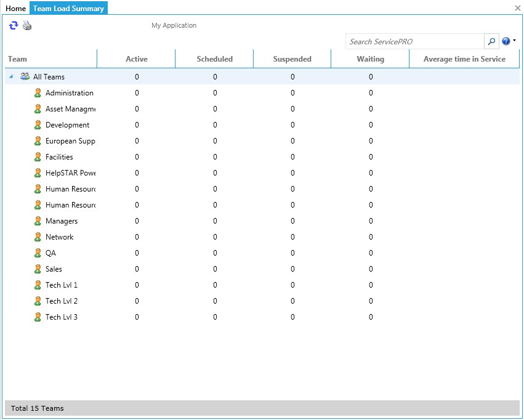Click the Administration team user icon

(x=38, y=93)
